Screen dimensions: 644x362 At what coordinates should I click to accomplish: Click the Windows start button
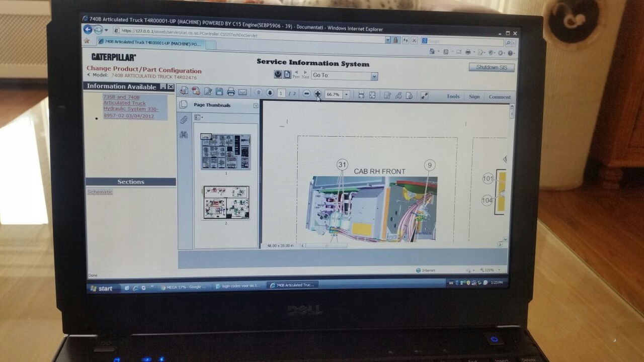coord(103,289)
